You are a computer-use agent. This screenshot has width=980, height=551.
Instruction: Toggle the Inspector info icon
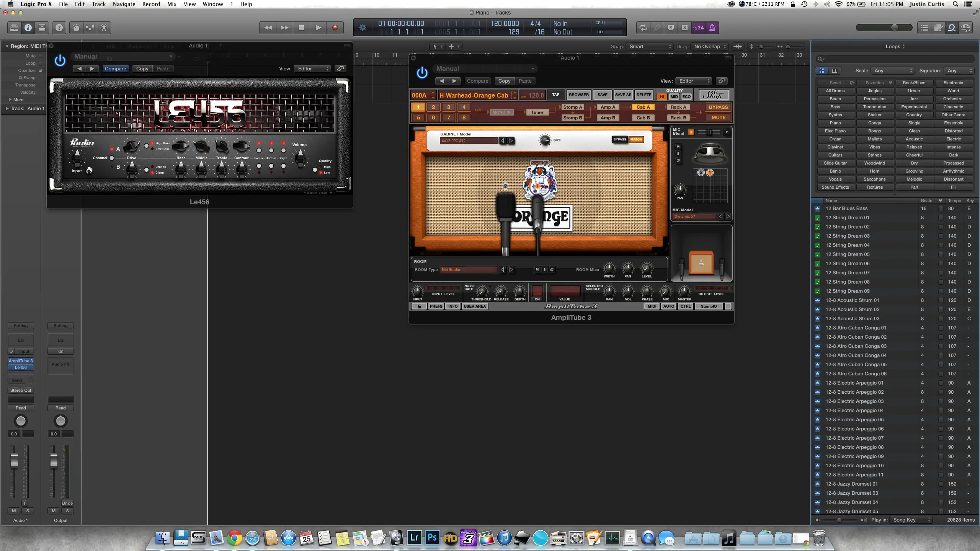28,28
